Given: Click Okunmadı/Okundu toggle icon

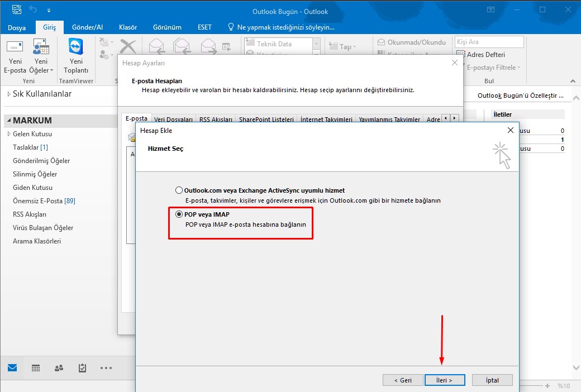Looking at the screenshot, I should tap(381, 42).
